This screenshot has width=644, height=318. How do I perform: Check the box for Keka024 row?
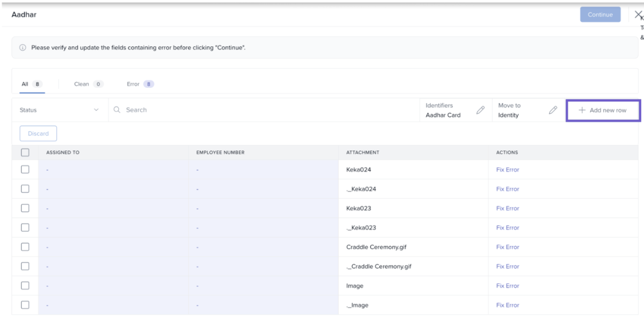click(25, 170)
